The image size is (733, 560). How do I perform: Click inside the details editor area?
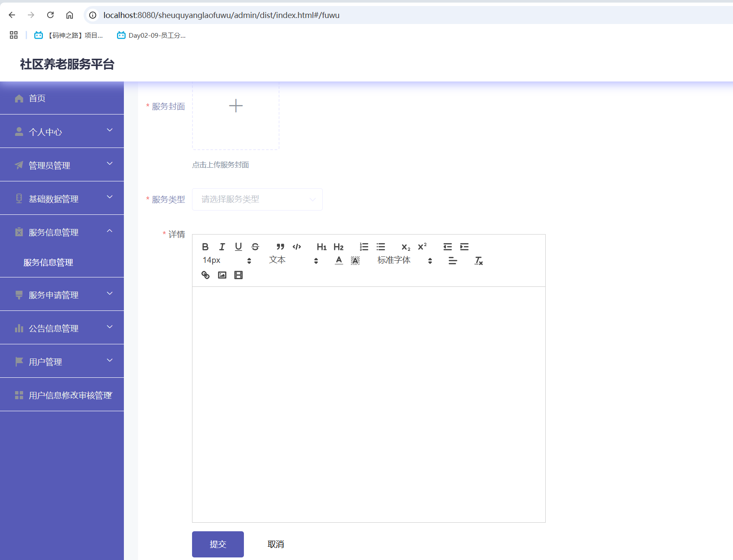(x=369, y=404)
